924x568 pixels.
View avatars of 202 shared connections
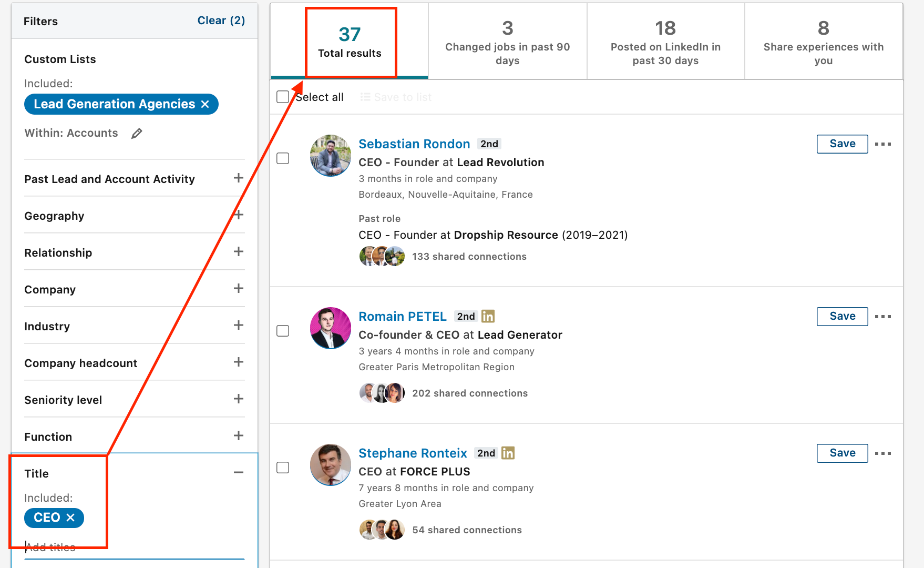[382, 393]
